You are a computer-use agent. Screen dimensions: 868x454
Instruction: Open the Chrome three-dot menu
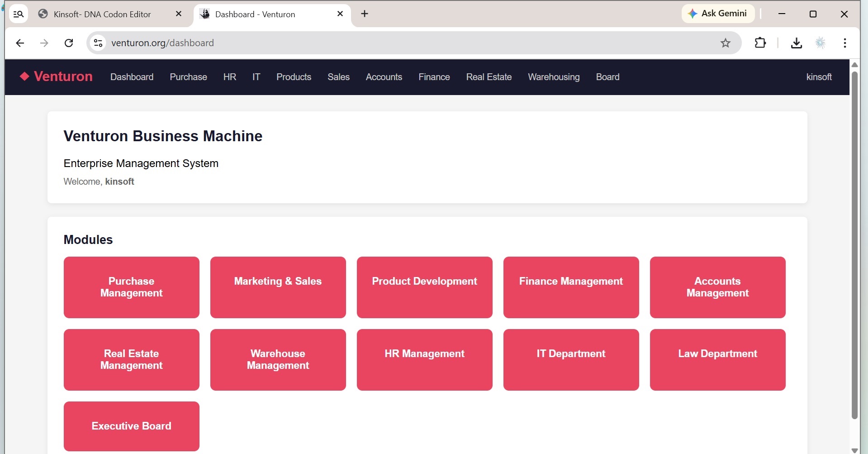[845, 43]
